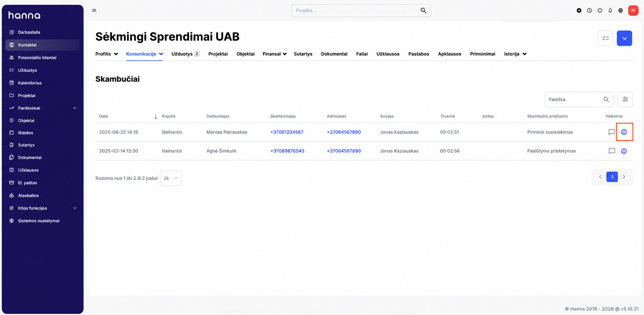The height and width of the screenshot is (315, 644).
Task: Open the Projektai tab
Action: tap(218, 54)
